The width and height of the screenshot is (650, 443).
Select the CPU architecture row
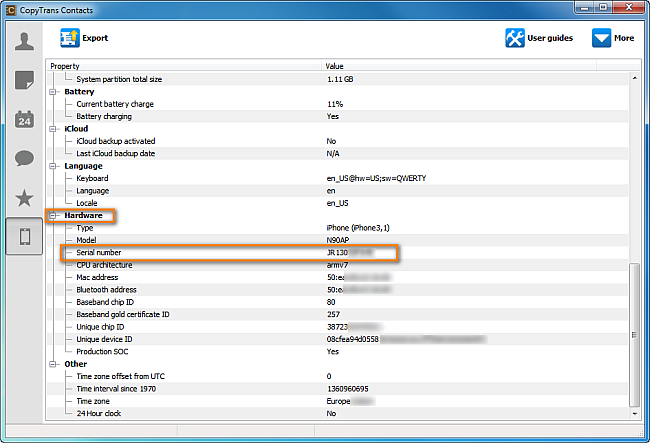tap(338, 265)
